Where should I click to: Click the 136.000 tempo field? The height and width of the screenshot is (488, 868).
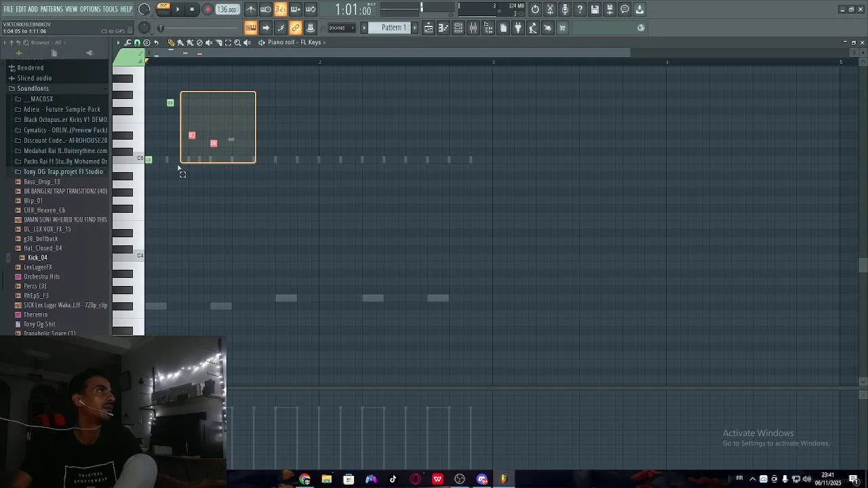point(227,9)
